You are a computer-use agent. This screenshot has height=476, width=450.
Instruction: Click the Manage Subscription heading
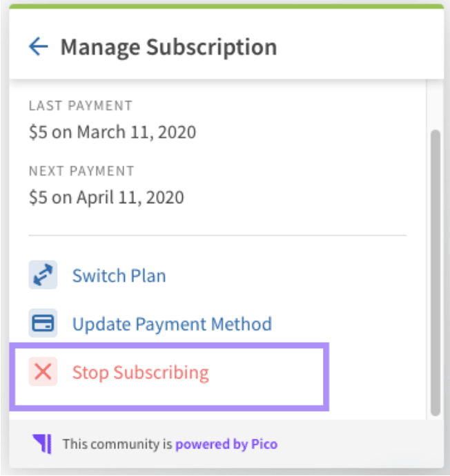(x=169, y=48)
